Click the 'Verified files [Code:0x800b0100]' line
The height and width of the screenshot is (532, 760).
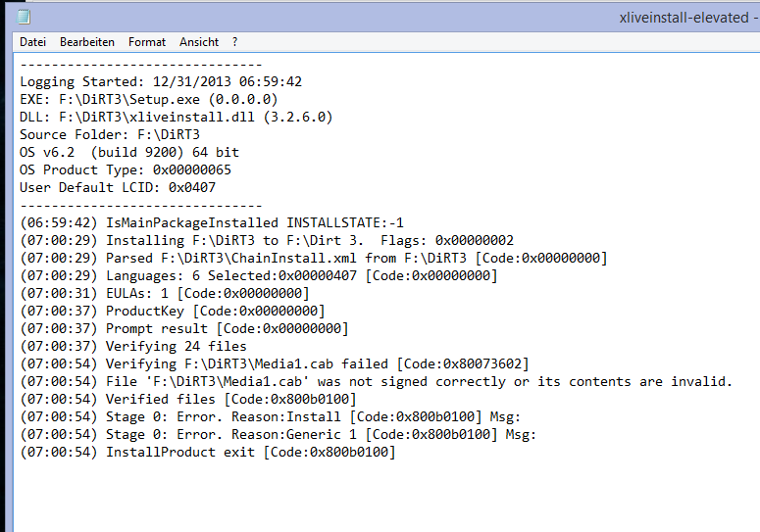(x=188, y=399)
